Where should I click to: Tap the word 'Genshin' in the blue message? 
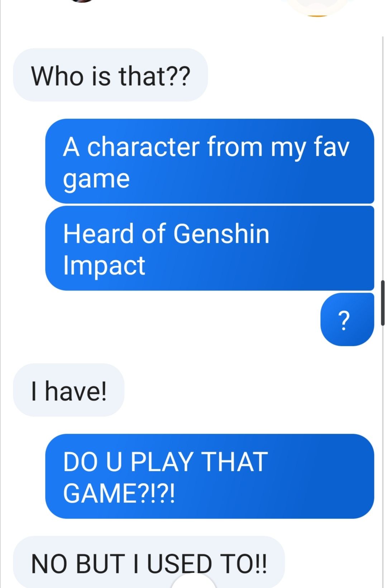[x=221, y=234]
